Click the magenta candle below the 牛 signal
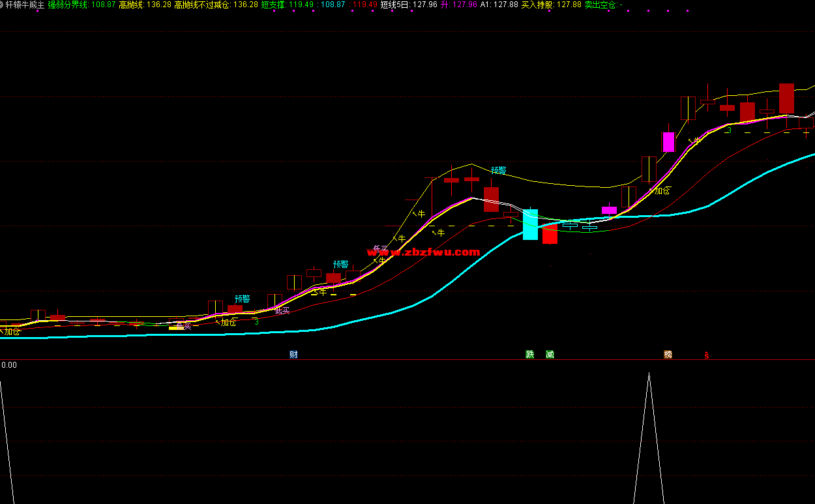 [x=668, y=142]
